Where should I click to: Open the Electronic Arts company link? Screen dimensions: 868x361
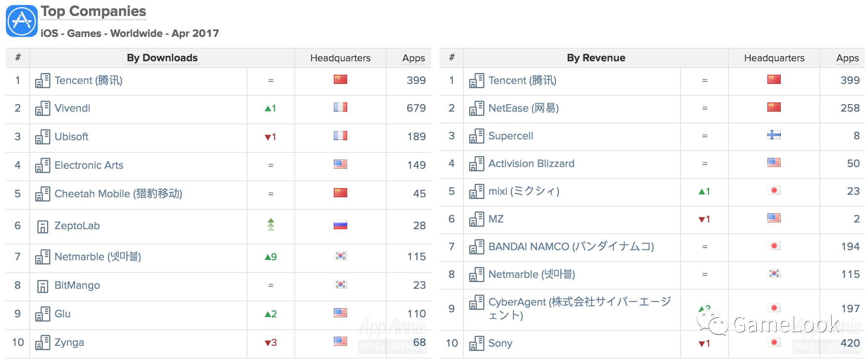89,165
